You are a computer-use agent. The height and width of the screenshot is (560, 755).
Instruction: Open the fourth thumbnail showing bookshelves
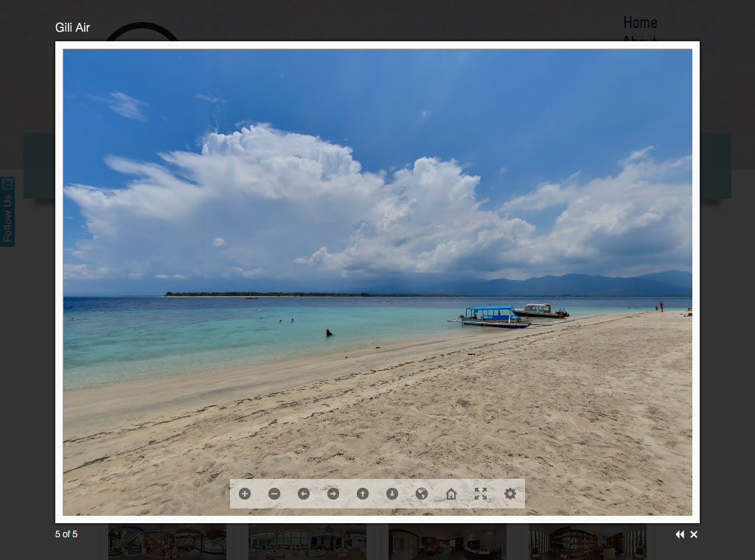pos(588,542)
